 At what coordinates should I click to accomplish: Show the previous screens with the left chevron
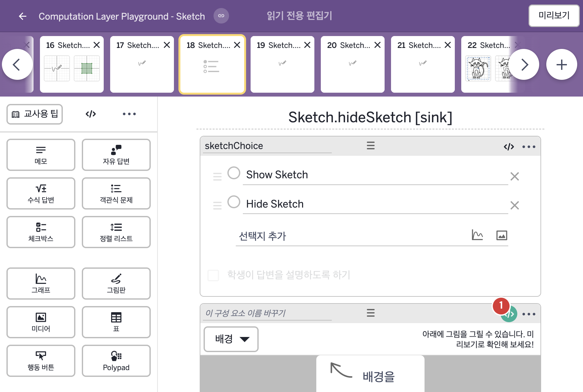(x=17, y=65)
